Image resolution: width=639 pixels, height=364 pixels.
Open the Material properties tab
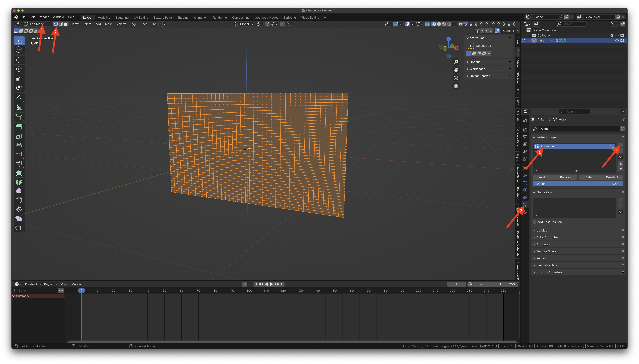(525, 212)
